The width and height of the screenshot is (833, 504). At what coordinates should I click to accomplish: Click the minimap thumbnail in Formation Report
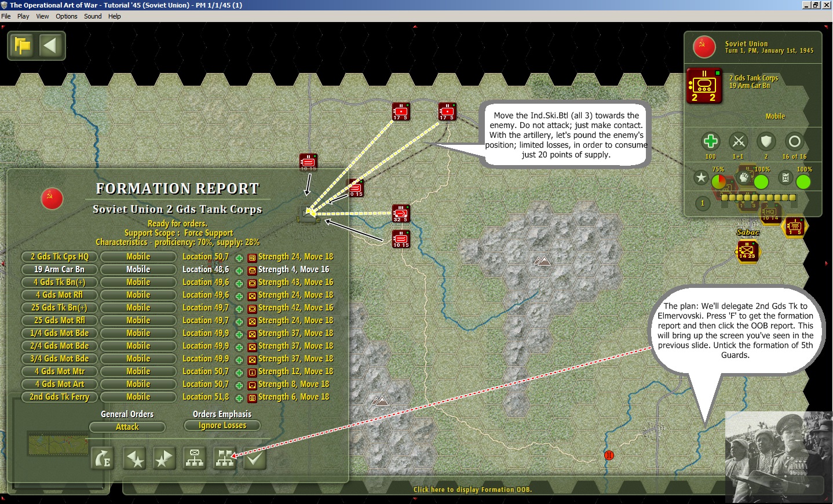[x=58, y=444]
